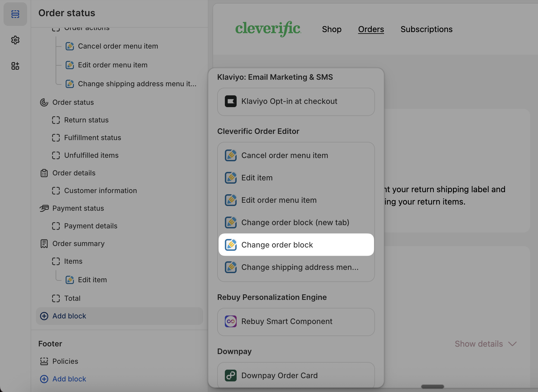Choose highlighted Change order block
The height and width of the screenshot is (392, 538).
pos(296,245)
